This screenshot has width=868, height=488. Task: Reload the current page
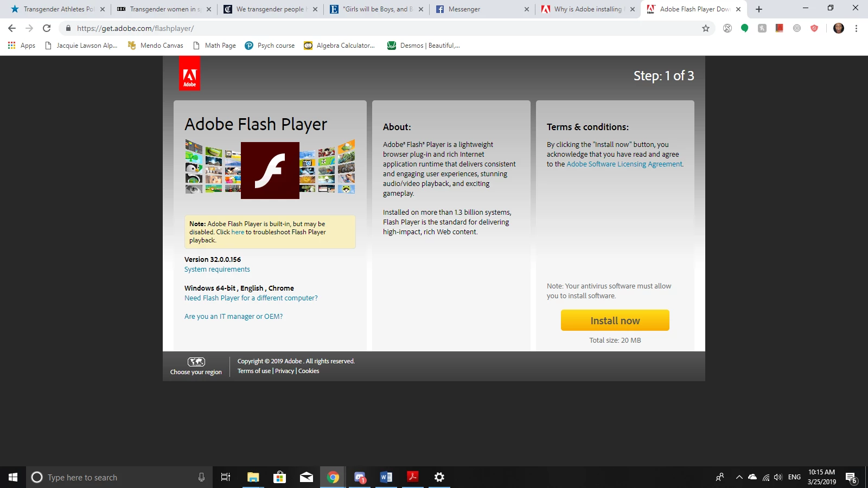click(x=47, y=28)
